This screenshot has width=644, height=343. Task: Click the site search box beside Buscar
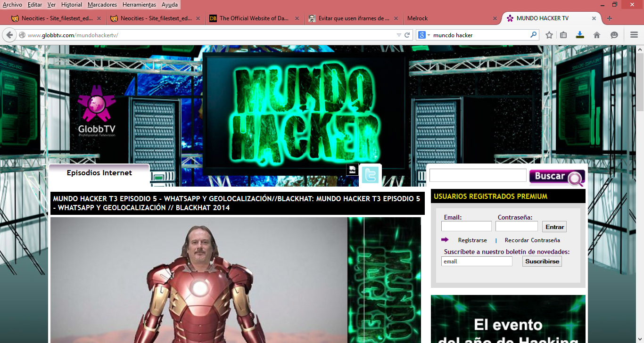478,175
